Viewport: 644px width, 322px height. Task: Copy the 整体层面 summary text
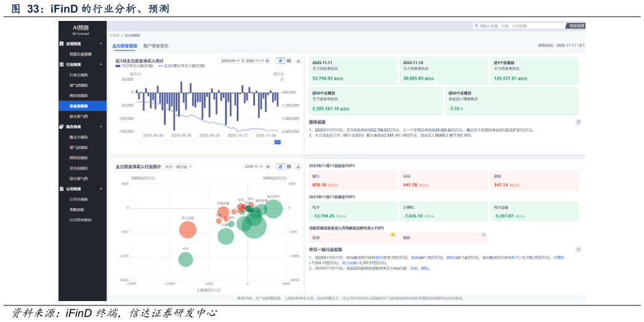(578, 122)
